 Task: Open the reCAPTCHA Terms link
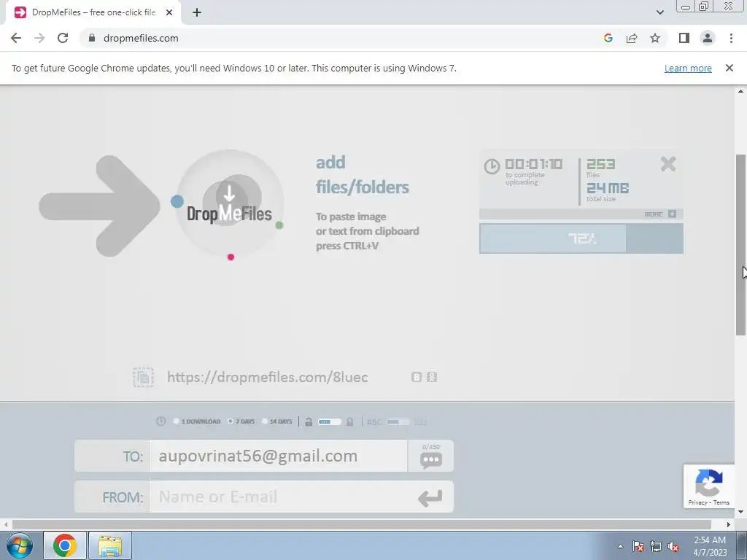(721, 502)
